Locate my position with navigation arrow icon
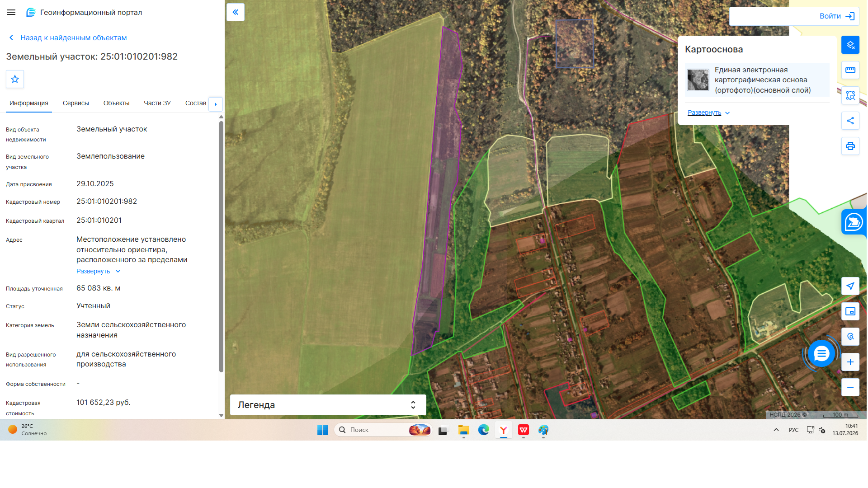868x488 pixels. 850,286
